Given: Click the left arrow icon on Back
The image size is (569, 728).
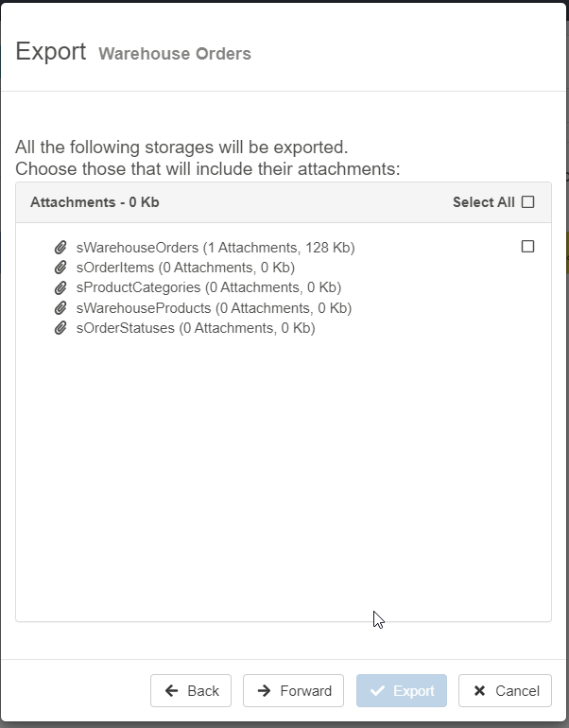Looking at the screenshot, I should point(171,691).
